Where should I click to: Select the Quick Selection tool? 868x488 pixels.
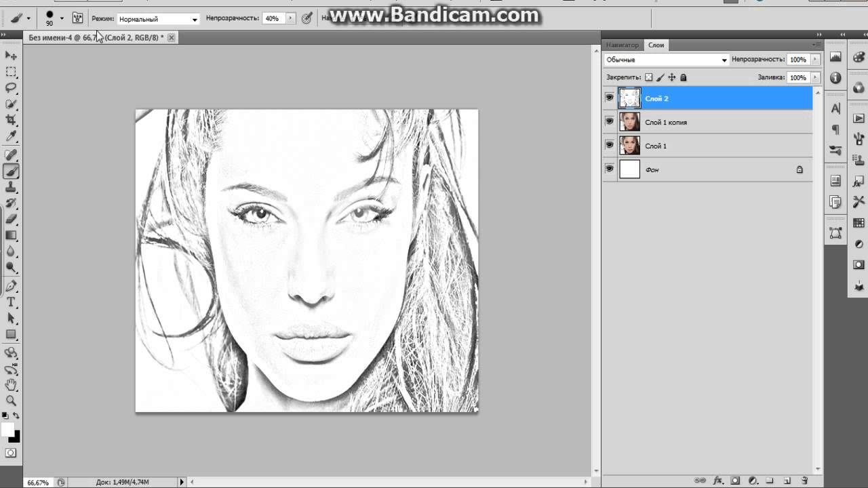coord(11,104)
